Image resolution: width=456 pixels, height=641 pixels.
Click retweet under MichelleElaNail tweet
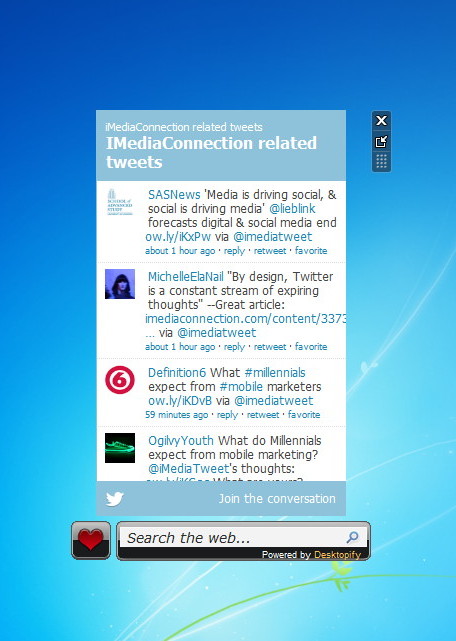(270, 347)
